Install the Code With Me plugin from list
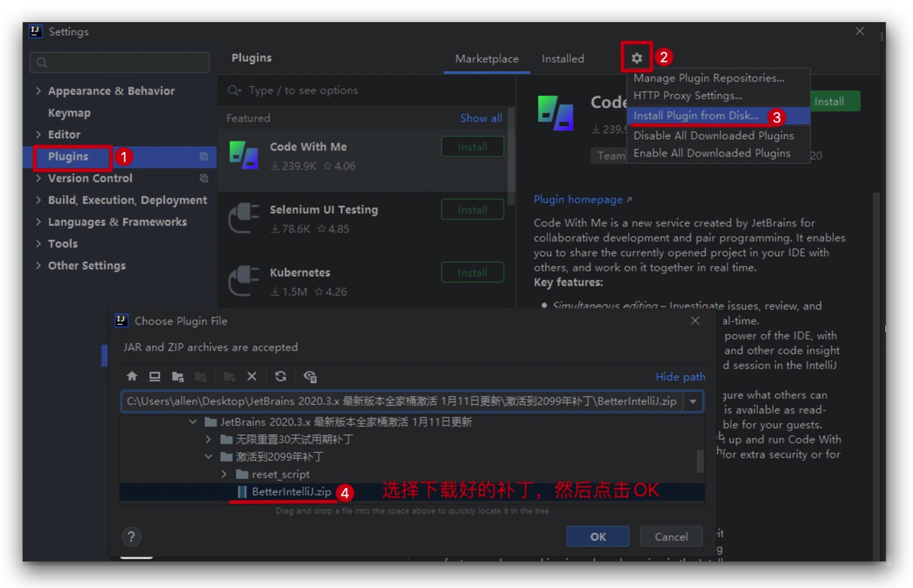This screenshot has height=588, width=913. click(473, 147)
